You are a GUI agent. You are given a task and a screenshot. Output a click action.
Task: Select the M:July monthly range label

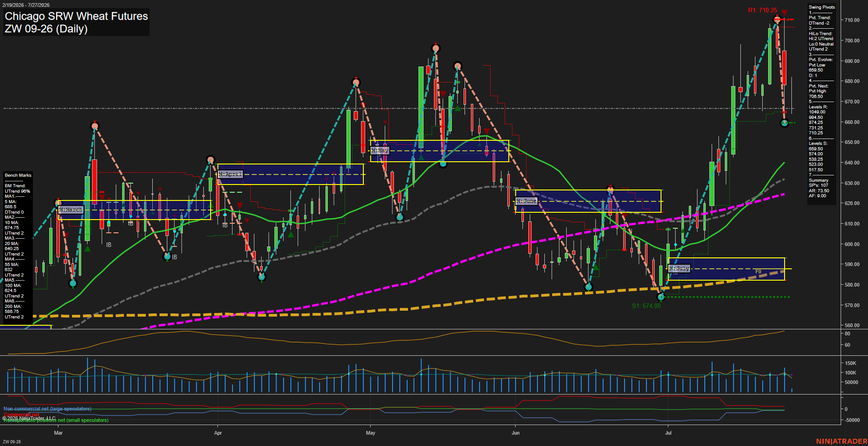point(679,268)
